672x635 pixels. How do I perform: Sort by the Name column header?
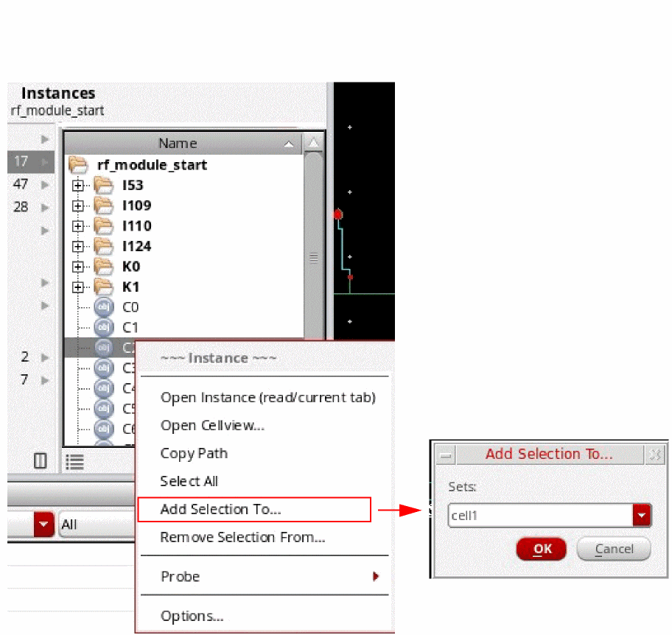tap(183, 143)
